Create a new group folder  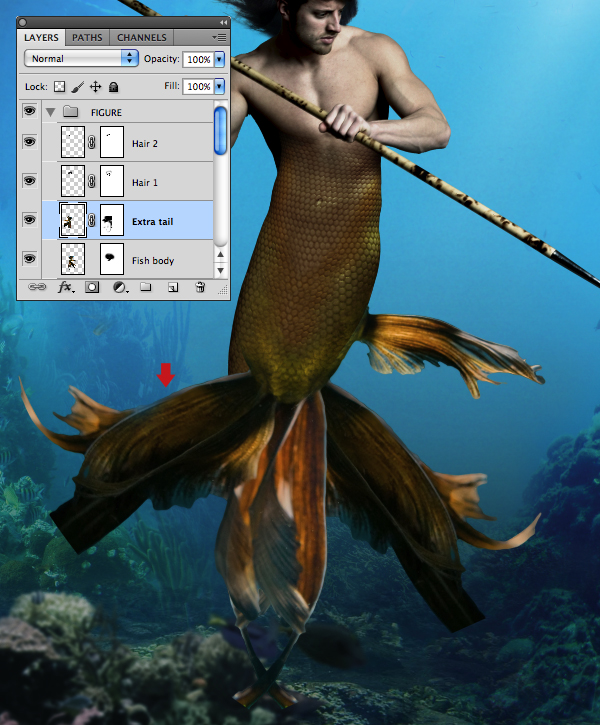click(146, 287)
